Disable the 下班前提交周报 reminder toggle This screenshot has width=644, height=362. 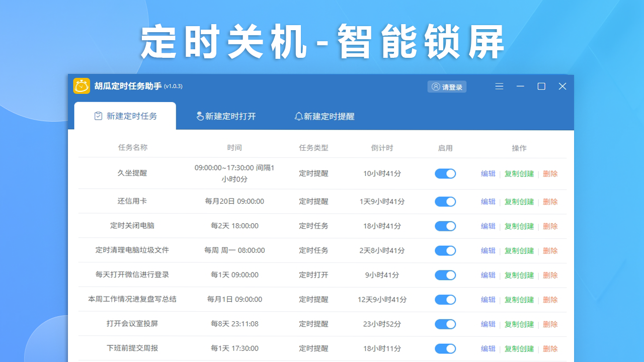[x=445, y=348]
